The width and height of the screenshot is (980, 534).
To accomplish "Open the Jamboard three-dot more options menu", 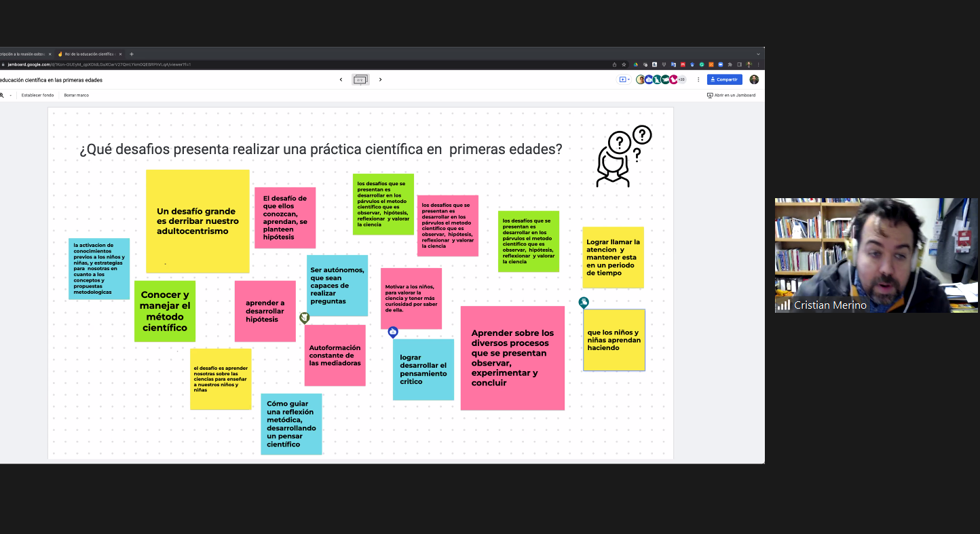I will [x=698, y=79].
